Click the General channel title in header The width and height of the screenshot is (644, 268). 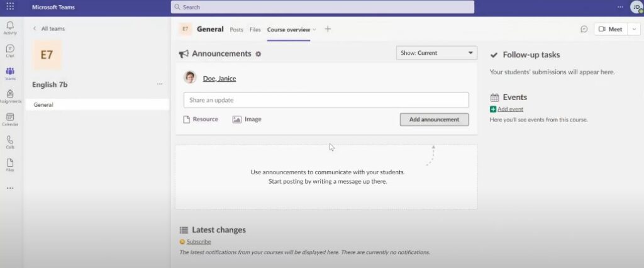coord(210,29)
